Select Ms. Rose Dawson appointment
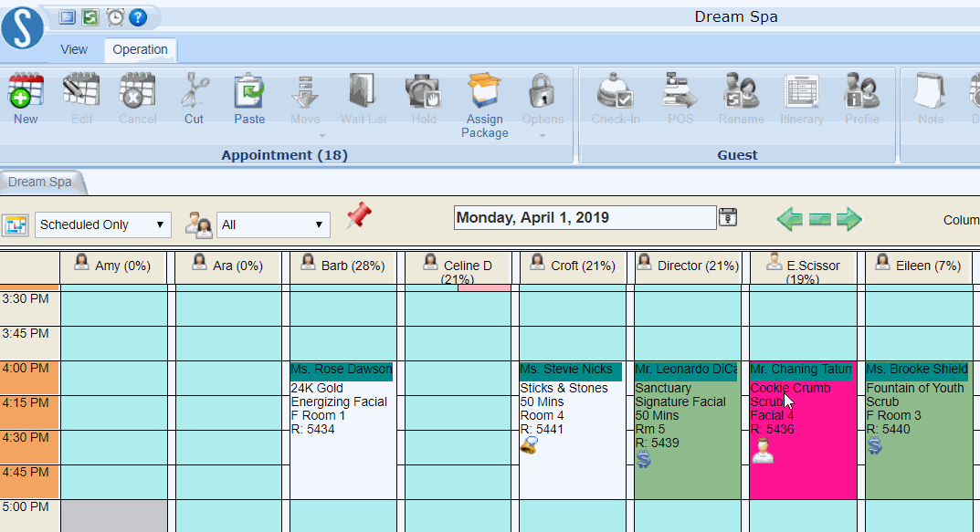Image resolution: width=980 pixels, height=532 pixels. coord(342,430)
